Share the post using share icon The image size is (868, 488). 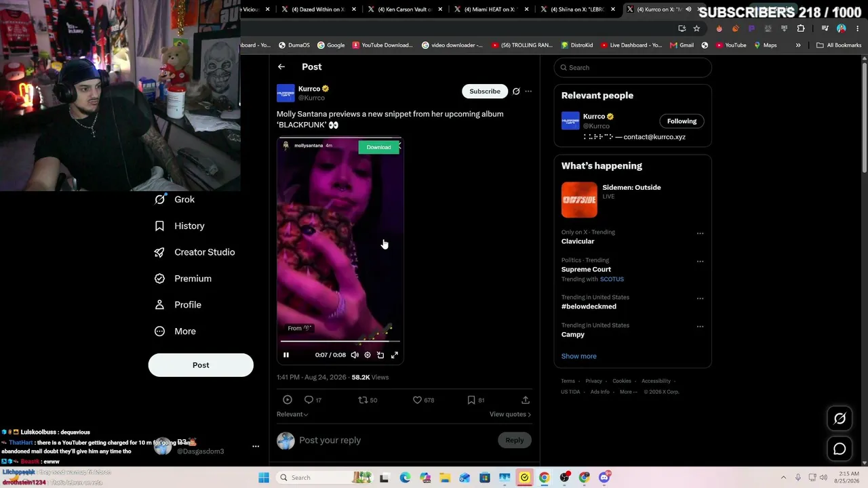pyautogui.click(x=526, y=400)
